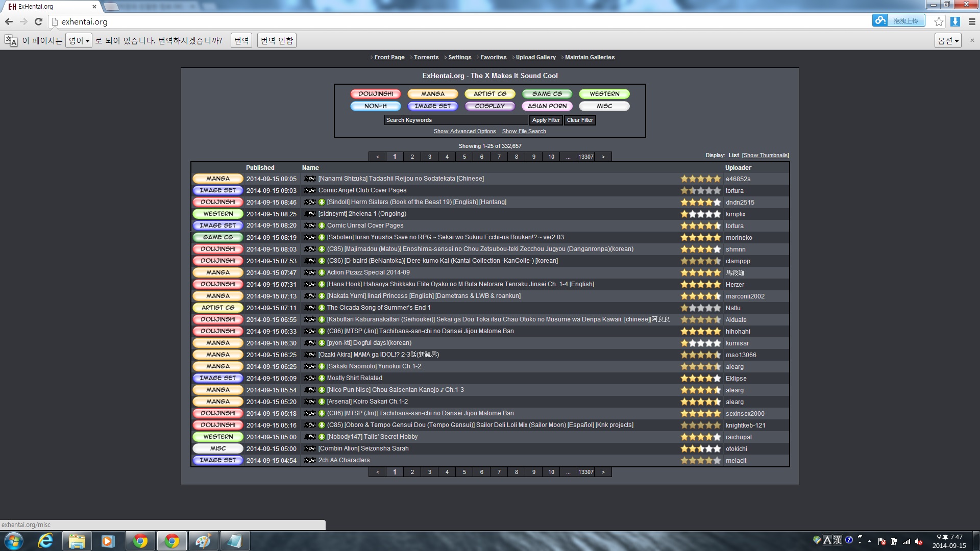Reload the page with the refresh icon

tap(38, 21)
